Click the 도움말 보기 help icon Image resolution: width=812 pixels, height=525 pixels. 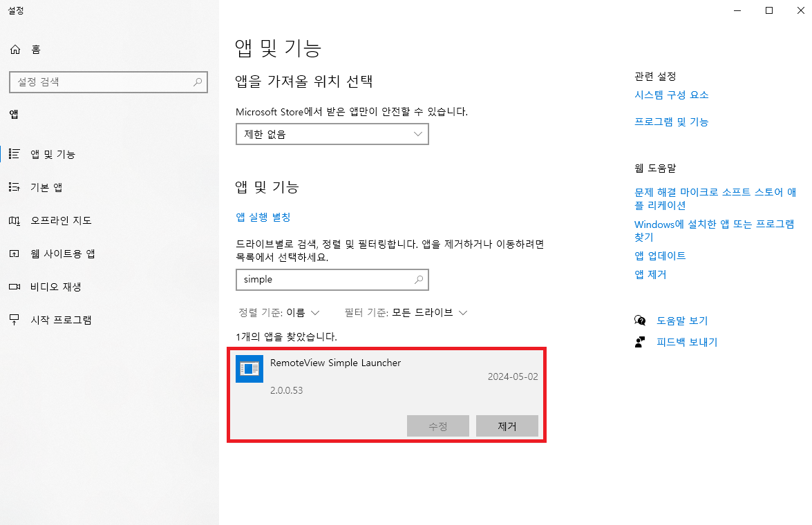640,320
